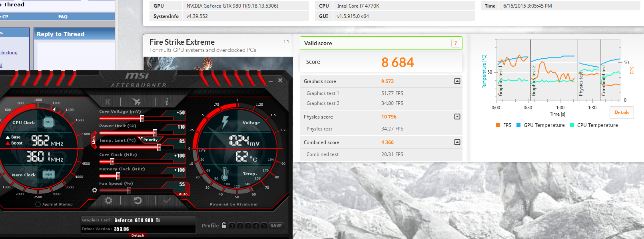644x239 pixels.
Task: Select profile slot 3
Action: [x=248, y=225]
